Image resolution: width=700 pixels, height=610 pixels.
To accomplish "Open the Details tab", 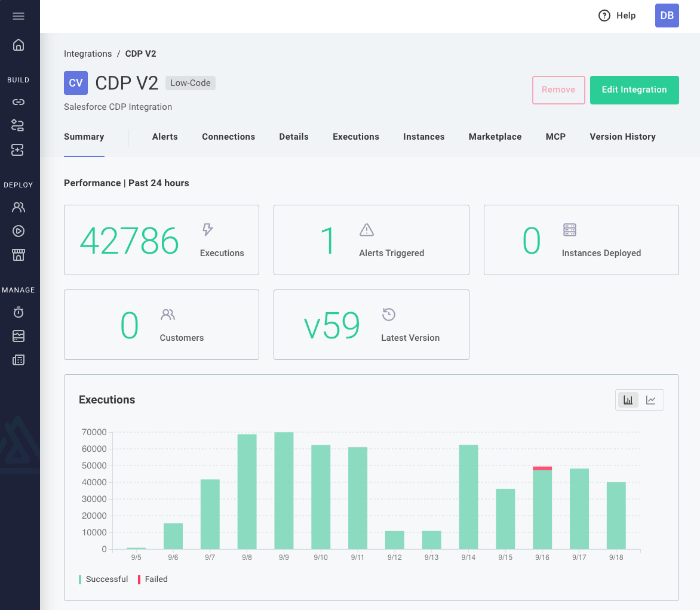I will [294, 137].
